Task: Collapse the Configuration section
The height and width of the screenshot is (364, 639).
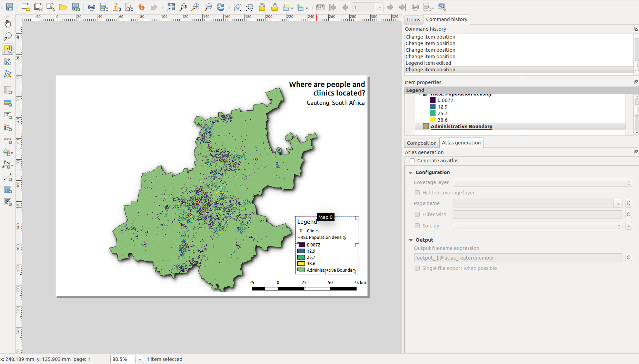Action: click(x=411, y=172)
